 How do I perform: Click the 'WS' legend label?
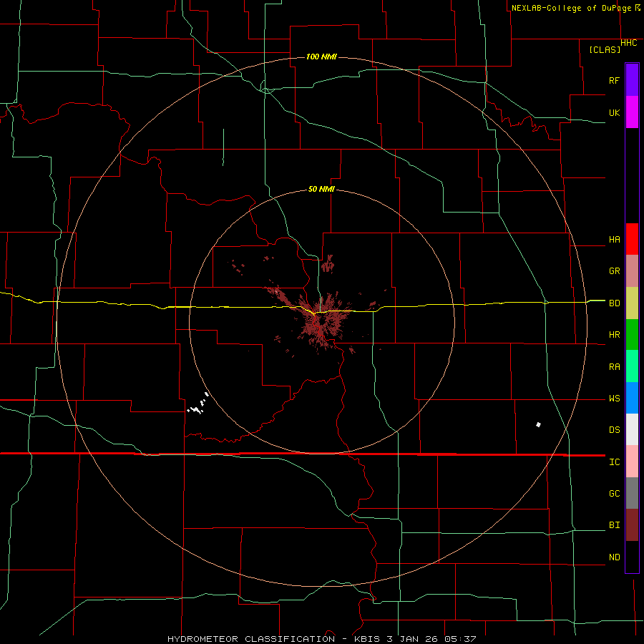coord(614,399)
